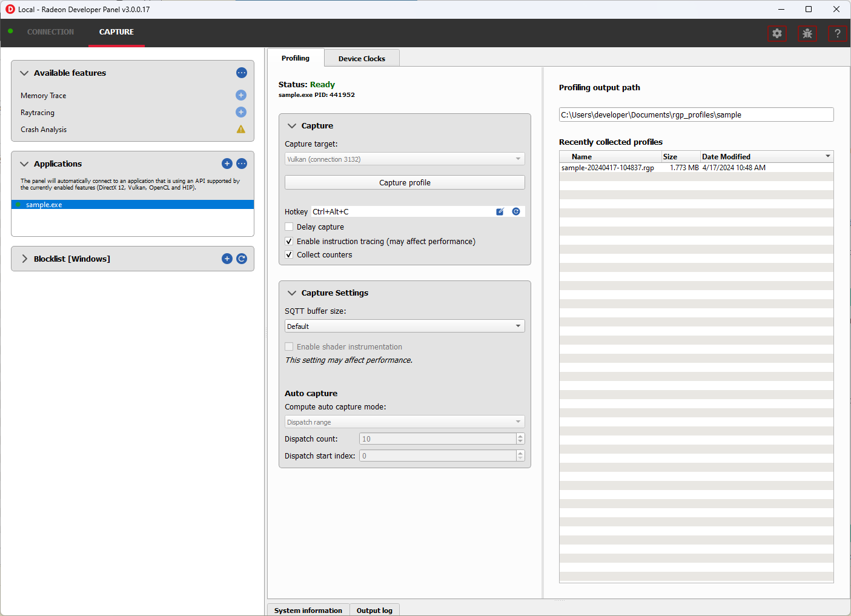Decrement the Dispatch start index stepper
The width and height of the screenshot is (851, 616).
(x=520, y=459)
